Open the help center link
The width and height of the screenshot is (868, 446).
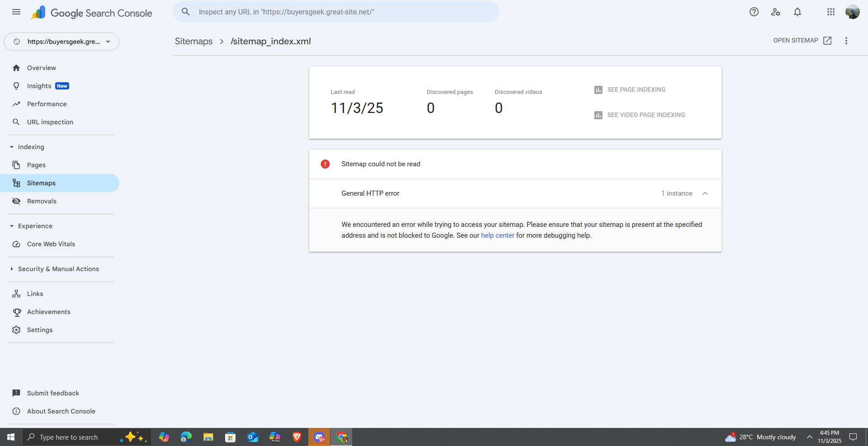point(497,235)
